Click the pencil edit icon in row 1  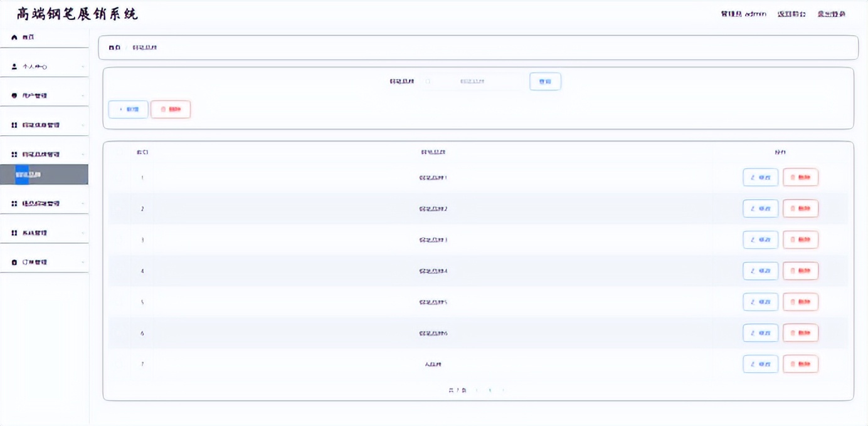[x=753, y=178]
